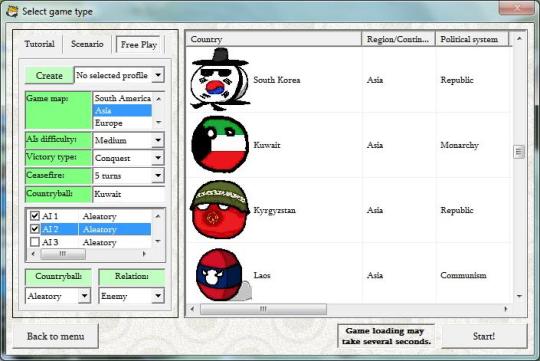Sort by Region/Continent column header
This screenshot has width=540, height=361.
click(x=398, y=39)
